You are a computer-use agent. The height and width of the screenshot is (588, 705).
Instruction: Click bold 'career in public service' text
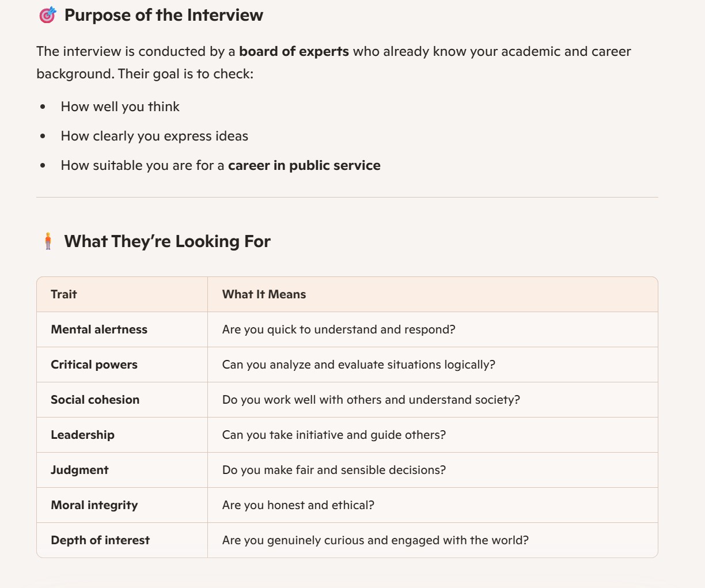point(304,165)
